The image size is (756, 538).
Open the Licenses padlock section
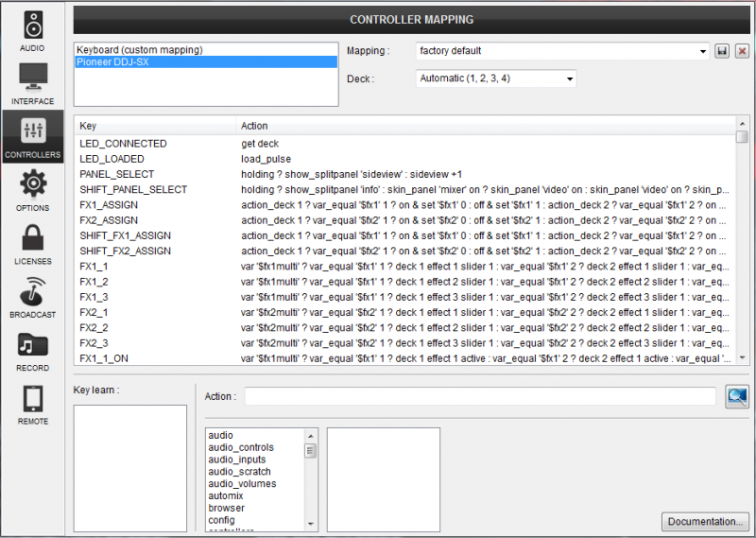pyautogui.click(x=32, y=244)
